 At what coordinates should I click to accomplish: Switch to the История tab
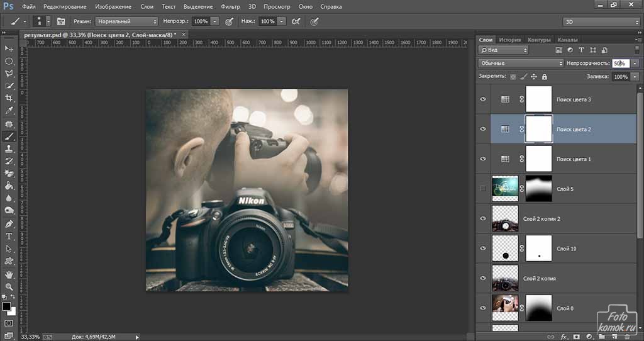[509, 40]
